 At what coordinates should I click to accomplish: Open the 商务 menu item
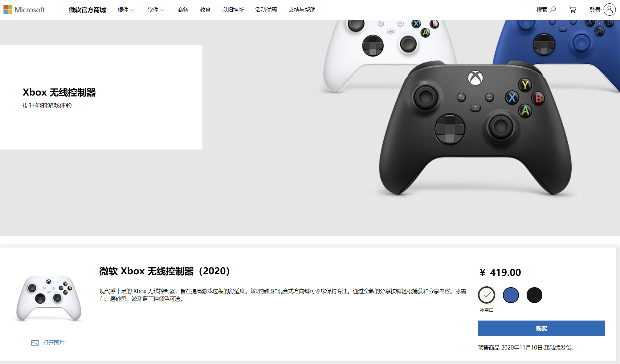tap(183, 10)
